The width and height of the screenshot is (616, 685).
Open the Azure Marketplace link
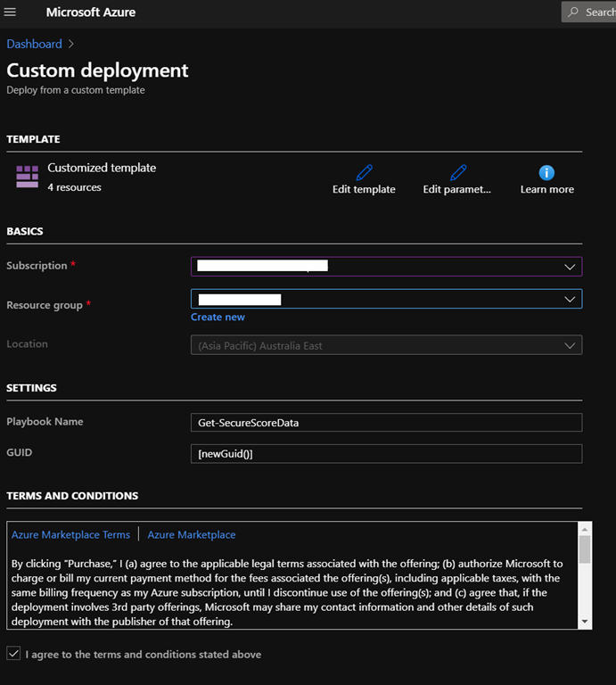pyautogui.click(x=192, y=534)
